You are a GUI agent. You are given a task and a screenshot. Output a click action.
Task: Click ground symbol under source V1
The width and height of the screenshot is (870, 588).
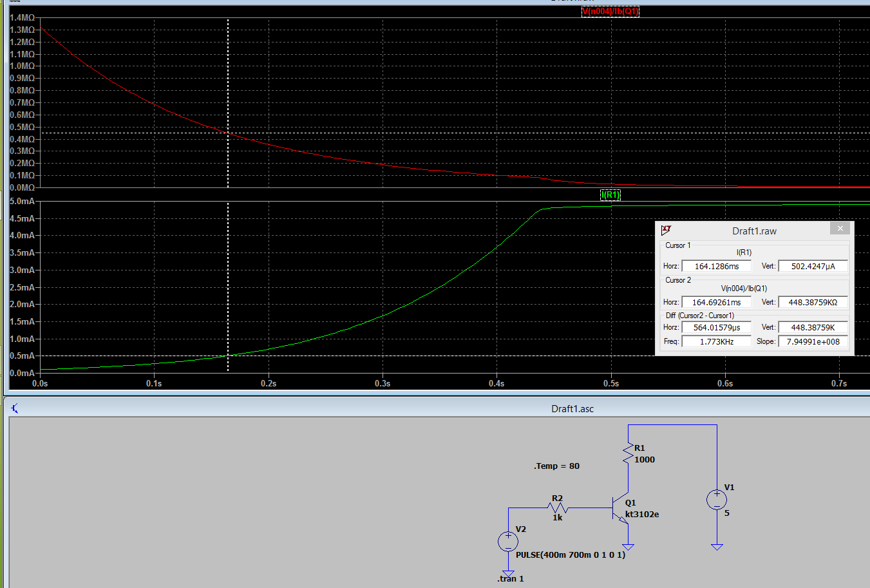tap(717, 547)
